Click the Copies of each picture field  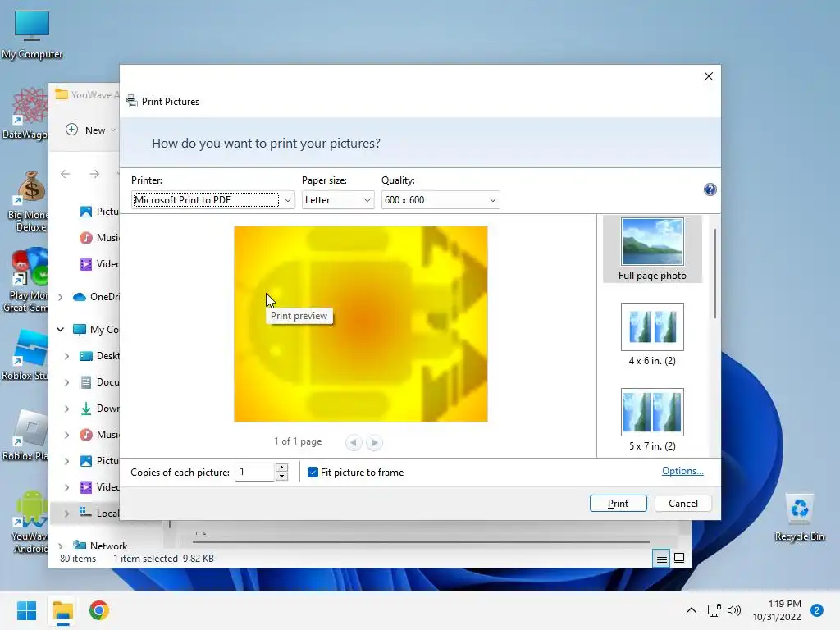(x=255, y=472)
